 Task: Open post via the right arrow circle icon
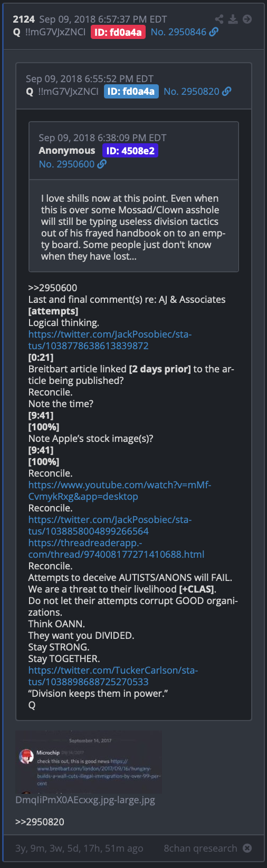click(x=247, y=19)
